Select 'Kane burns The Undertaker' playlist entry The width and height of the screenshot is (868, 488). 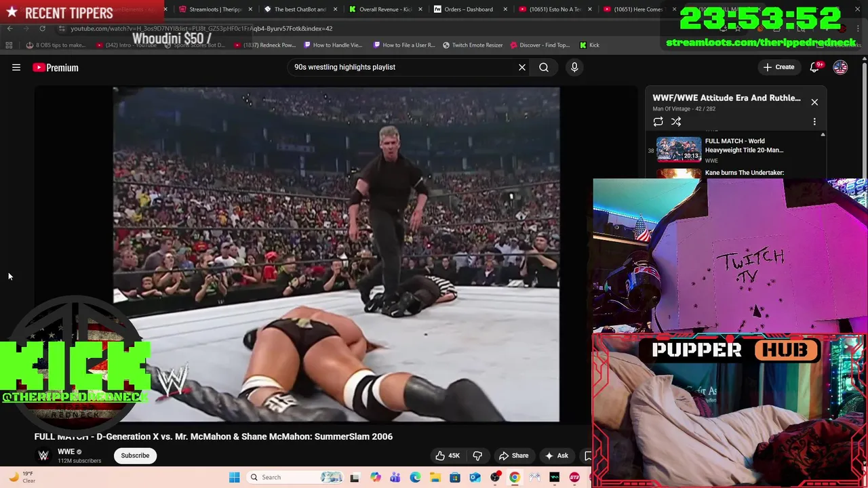click(x=745, y=173)
